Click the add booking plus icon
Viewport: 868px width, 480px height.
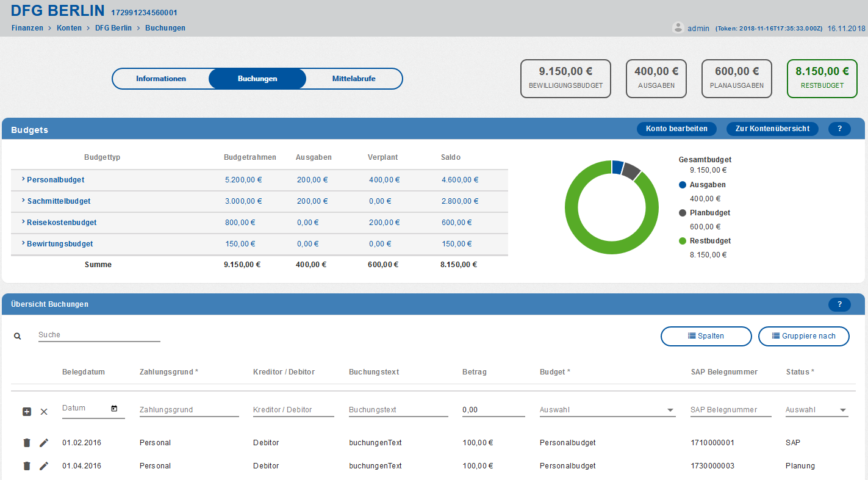coord(27,412)
